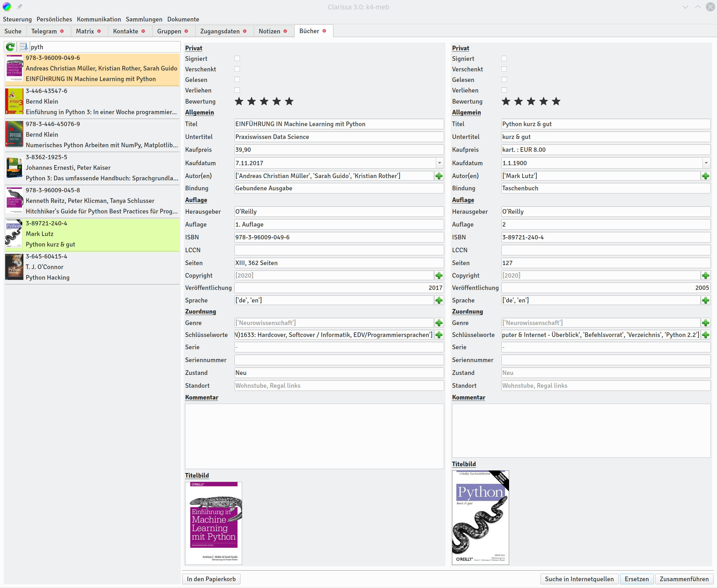Click Schlüsselworte plus icon in left panel

439,335
